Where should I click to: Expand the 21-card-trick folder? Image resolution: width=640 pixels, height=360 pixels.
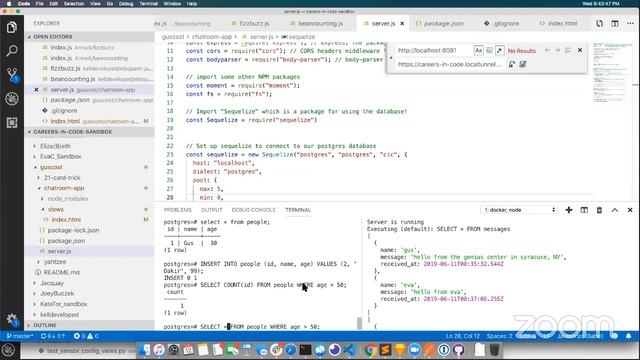(62, 178)
